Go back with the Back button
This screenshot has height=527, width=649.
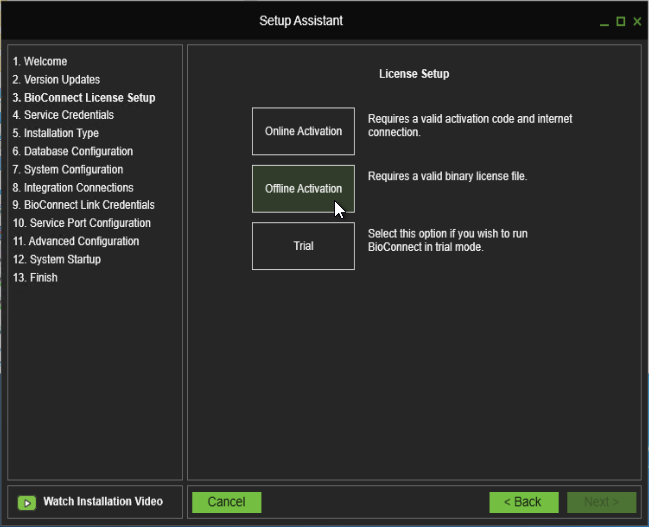point(523,502)
